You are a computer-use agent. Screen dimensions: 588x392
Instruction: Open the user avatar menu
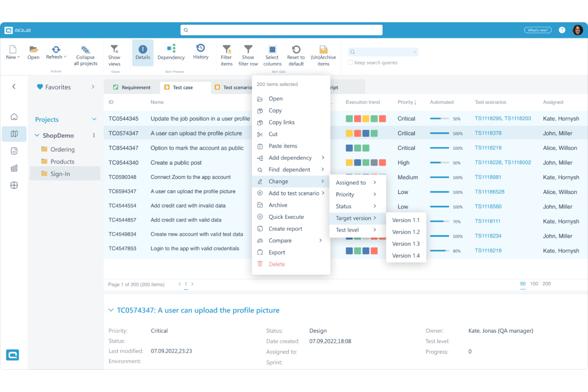coord(578,30)
